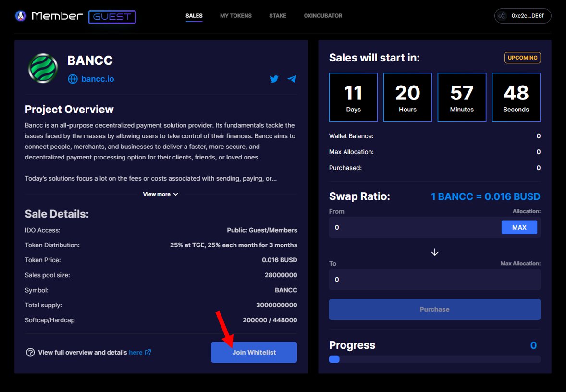Click the down arrow between From and To

pyautogui.click(x=435, y=252)
